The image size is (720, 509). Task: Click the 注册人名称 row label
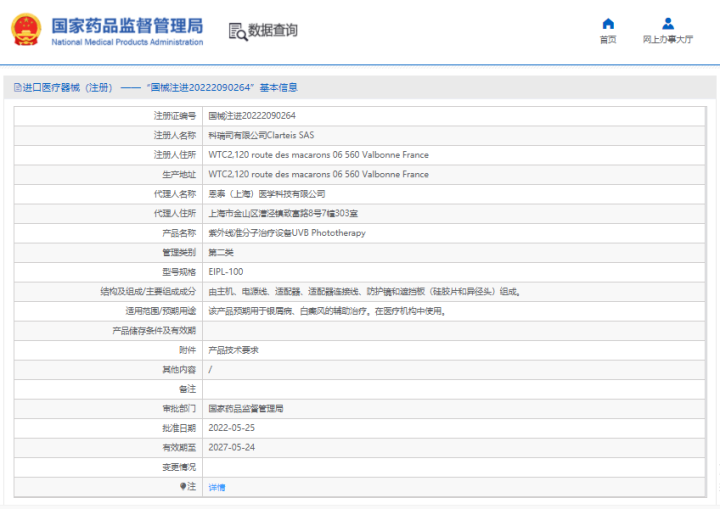174,135
